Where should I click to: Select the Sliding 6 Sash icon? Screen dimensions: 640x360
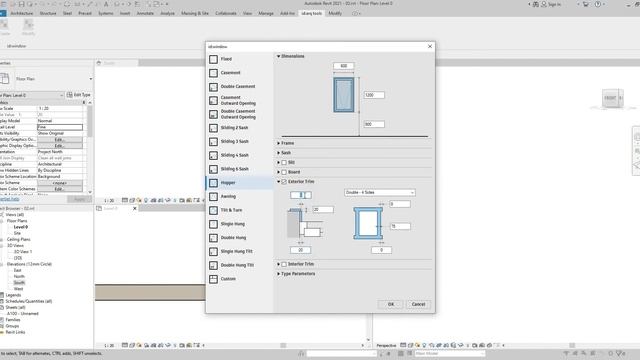click(x=213, y=169)
